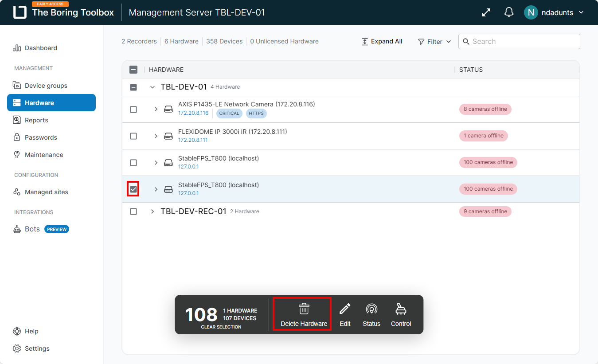Click the search magnifier icon
598x364 pixels.
click(x=466, y=41)
